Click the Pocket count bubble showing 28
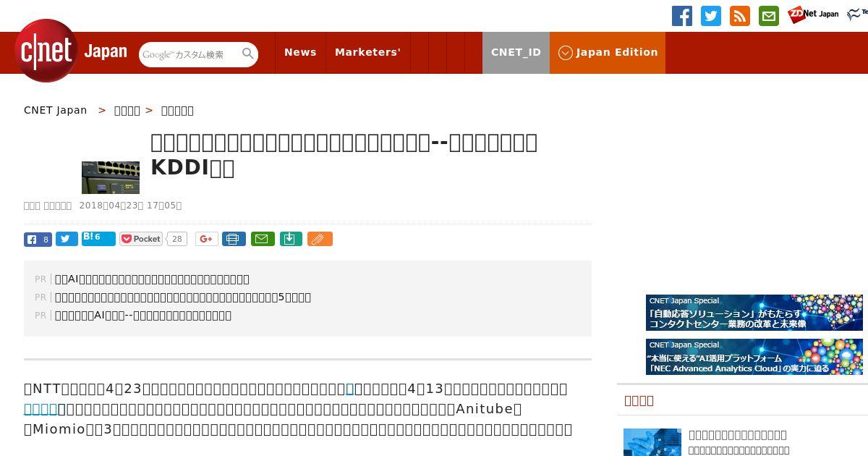 (x=177, y=239)
